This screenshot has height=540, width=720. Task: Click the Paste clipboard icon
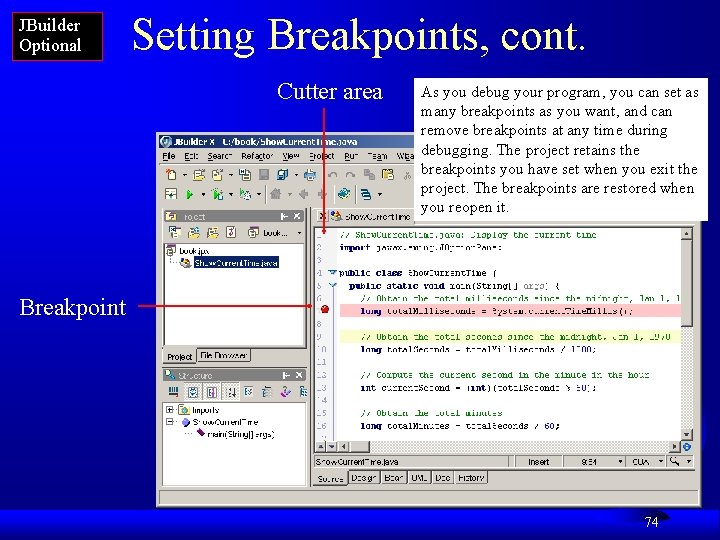[388, 174]
